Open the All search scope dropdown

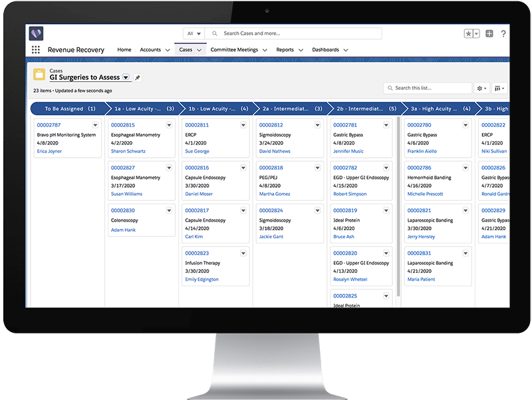(194, 33)
